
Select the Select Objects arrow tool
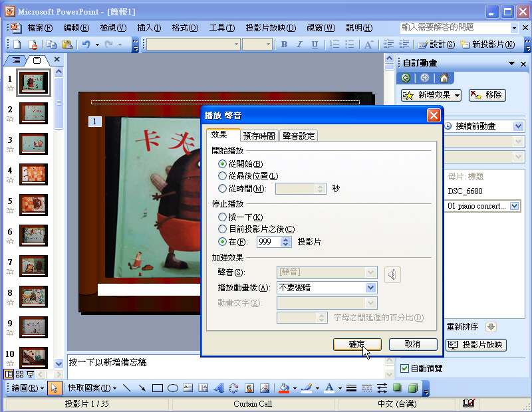[55, 388]
